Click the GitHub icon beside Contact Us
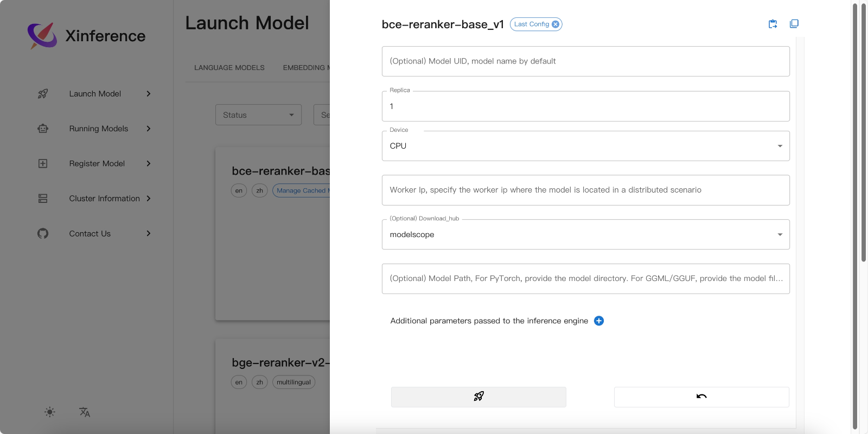Screen dimensions: 868x434 (x=43, y=233)
